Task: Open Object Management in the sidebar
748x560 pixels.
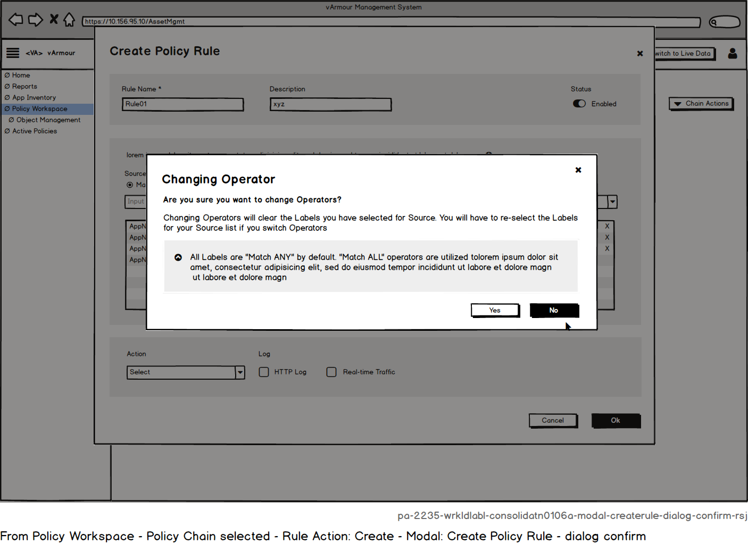Action: click(48, 120)
